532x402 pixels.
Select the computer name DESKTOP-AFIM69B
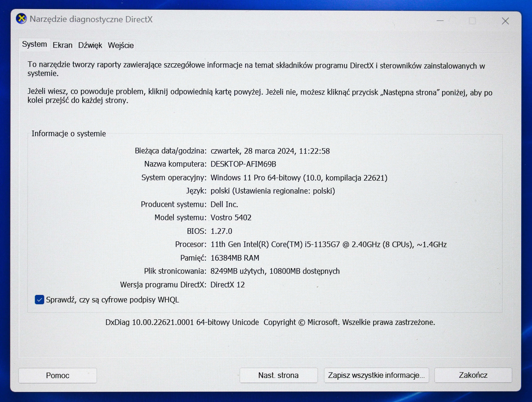click(243, 164)
